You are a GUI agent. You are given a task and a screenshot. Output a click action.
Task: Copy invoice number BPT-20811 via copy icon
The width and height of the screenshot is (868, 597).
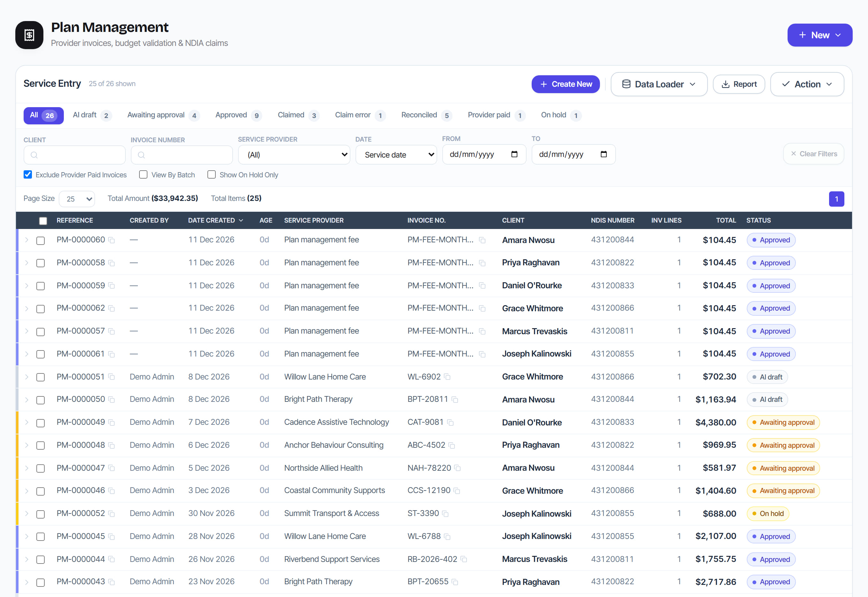point(455,400)
